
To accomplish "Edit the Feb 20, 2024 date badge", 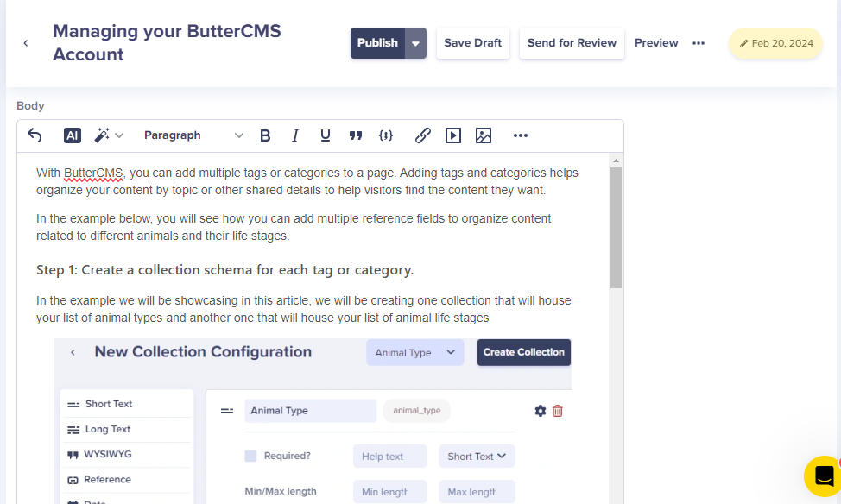I will [775, 43].
